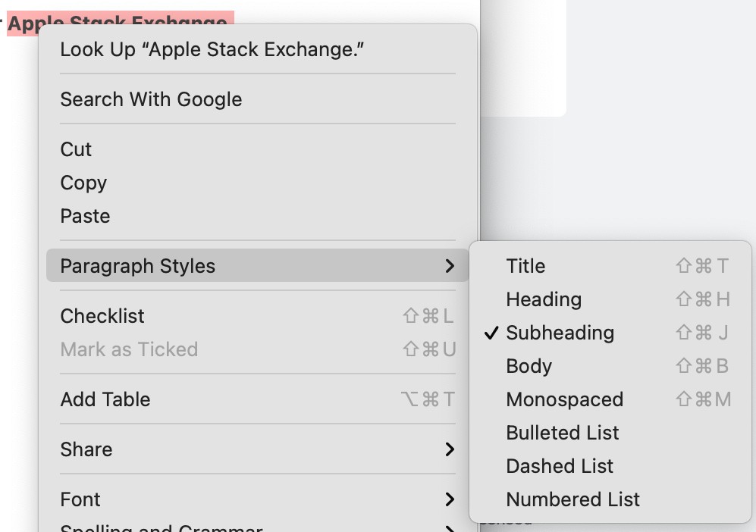The image size is (756, 532).
Task: Apply the Heading style
Action: pyautogui.click(x=544, y=299)
